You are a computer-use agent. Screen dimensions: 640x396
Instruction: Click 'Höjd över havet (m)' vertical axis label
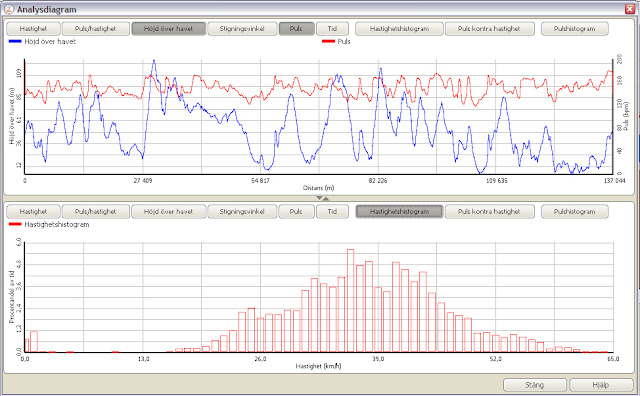(11, 116)
